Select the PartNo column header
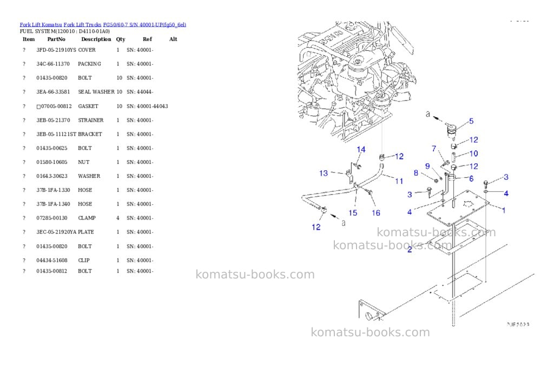Screen dimensions: 554x392 point(56,39)
